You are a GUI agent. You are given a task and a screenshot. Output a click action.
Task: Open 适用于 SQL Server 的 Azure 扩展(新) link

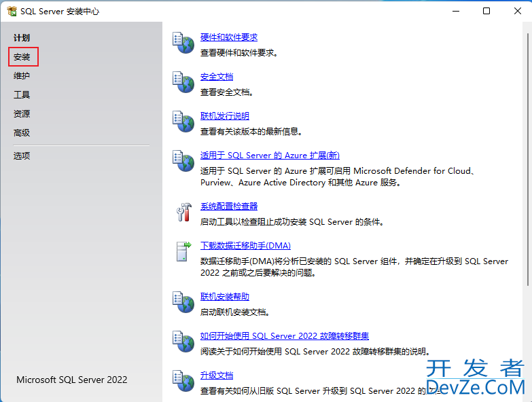[270, 156]
